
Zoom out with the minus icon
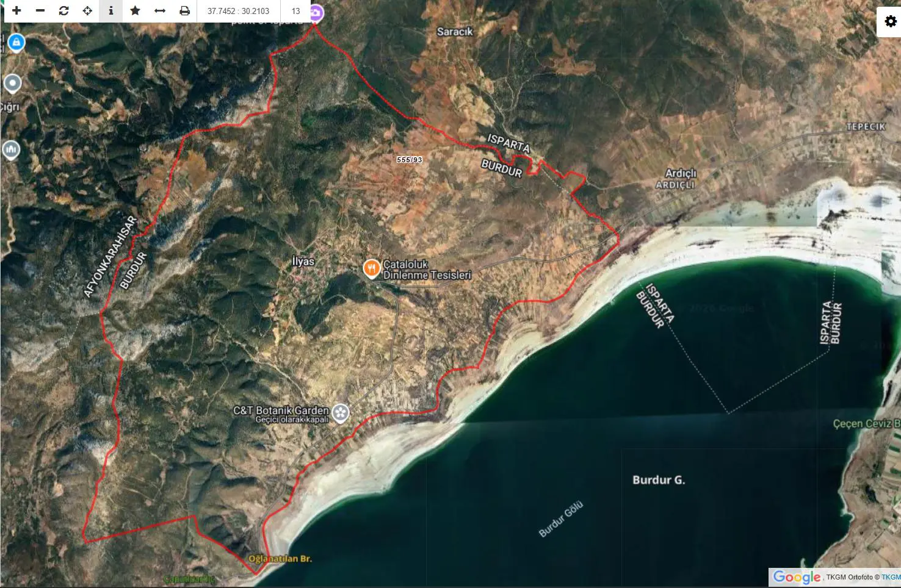[40, 11]
